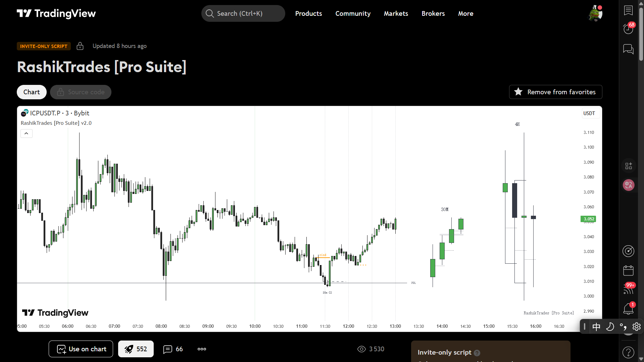This screenshot has width=644, height=362.
Task: Open the watchlist panel icon
Action: pyautogui.click(x=628, y=10)
